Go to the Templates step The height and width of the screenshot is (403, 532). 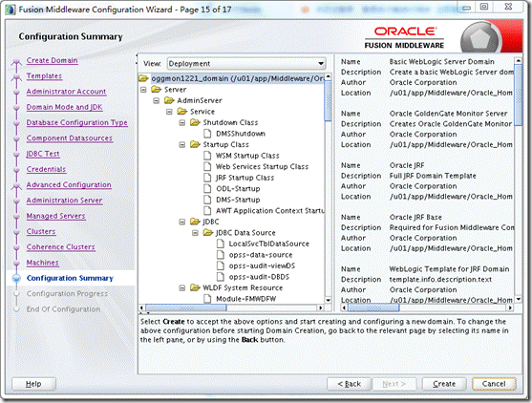tap(44, 76)
